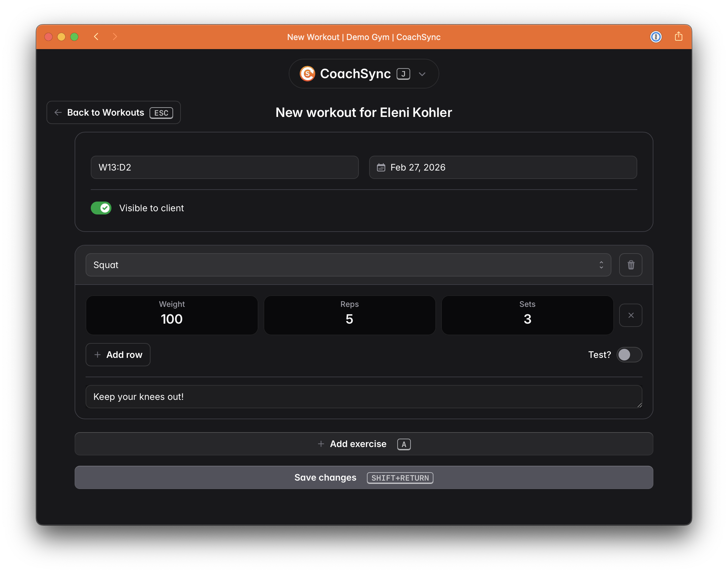Disable the Visible to client toggle

(x=101, y=208)
